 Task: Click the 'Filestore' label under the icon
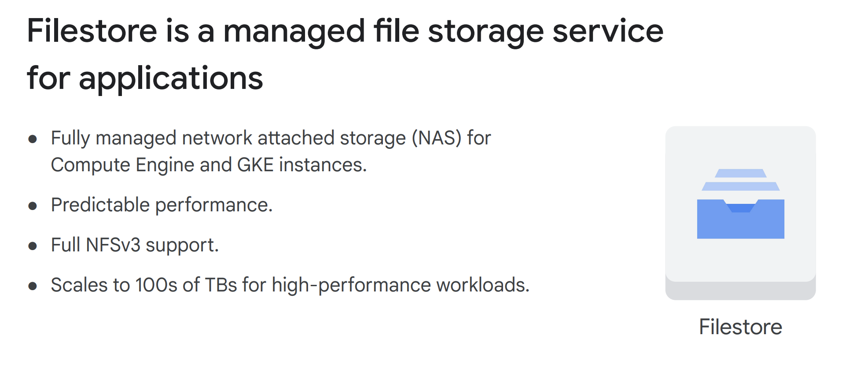coord(740,327)
